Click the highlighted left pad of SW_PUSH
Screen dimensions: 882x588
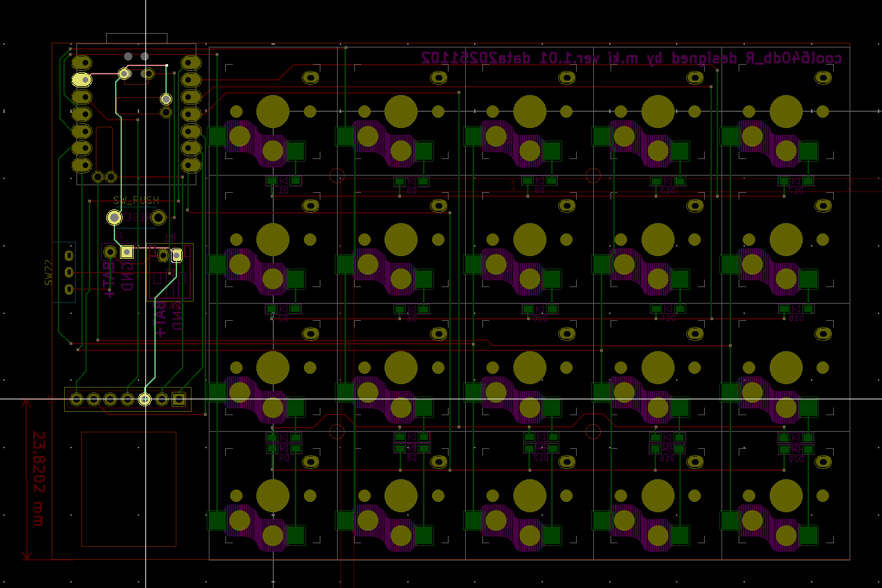pyautogui.click(x=114, y=218)
